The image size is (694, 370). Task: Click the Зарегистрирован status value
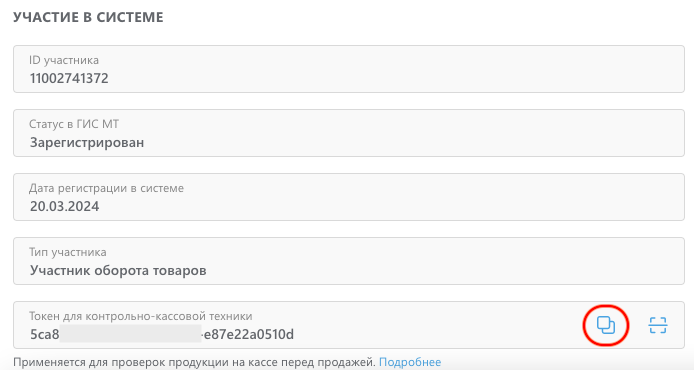click(87, 143)
